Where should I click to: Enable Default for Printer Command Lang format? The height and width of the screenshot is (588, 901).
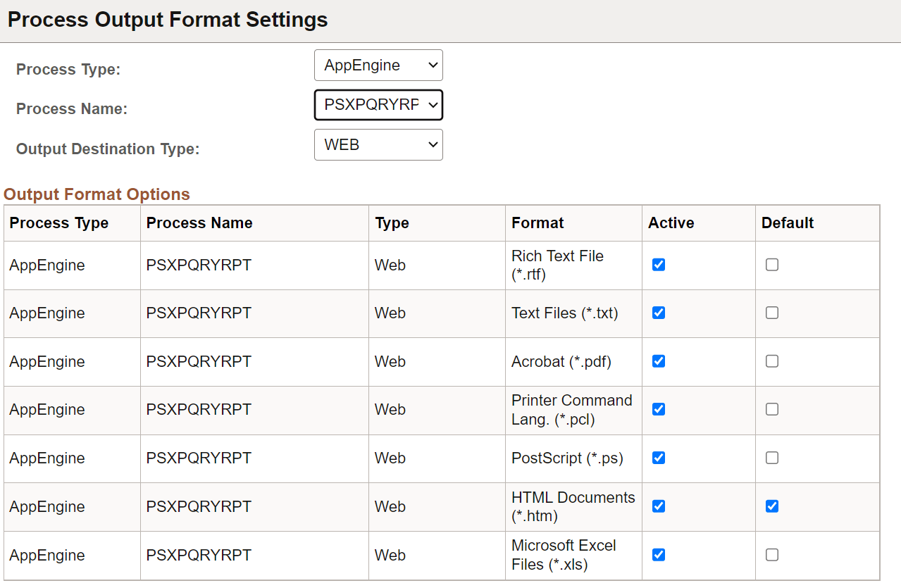(x=771, y=409)
